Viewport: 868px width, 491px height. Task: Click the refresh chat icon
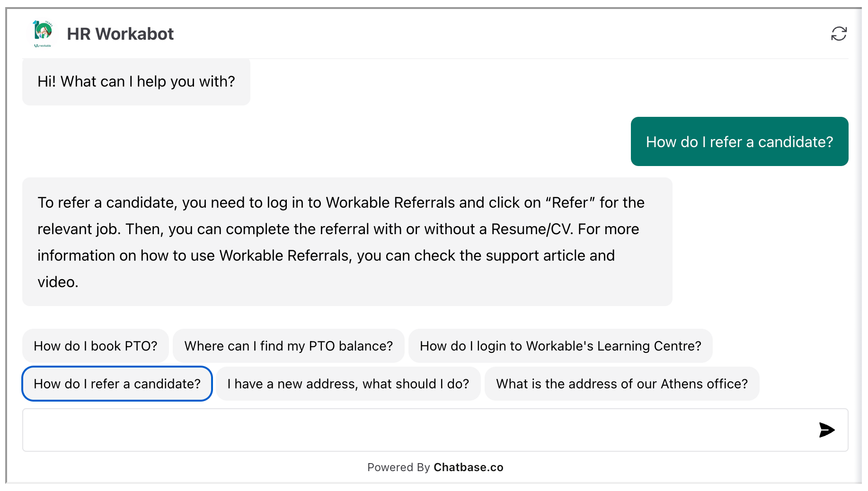(839, 34)
